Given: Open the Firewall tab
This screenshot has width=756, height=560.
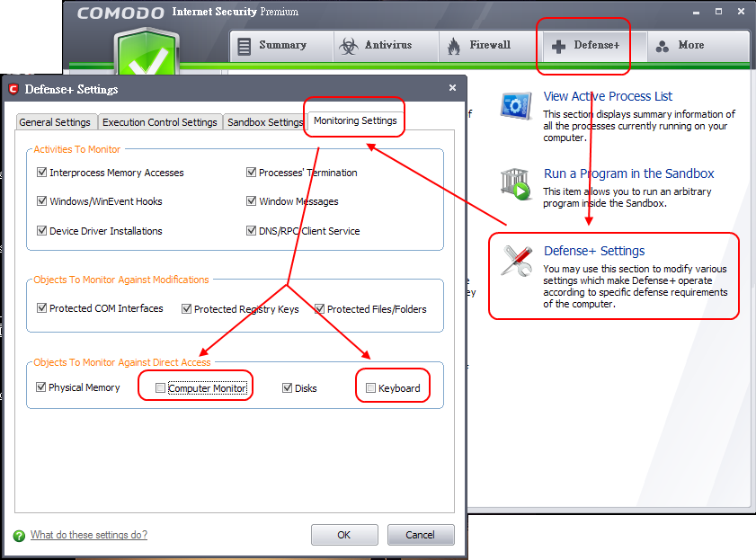Looking at the screenshot, I should [491, 46].
